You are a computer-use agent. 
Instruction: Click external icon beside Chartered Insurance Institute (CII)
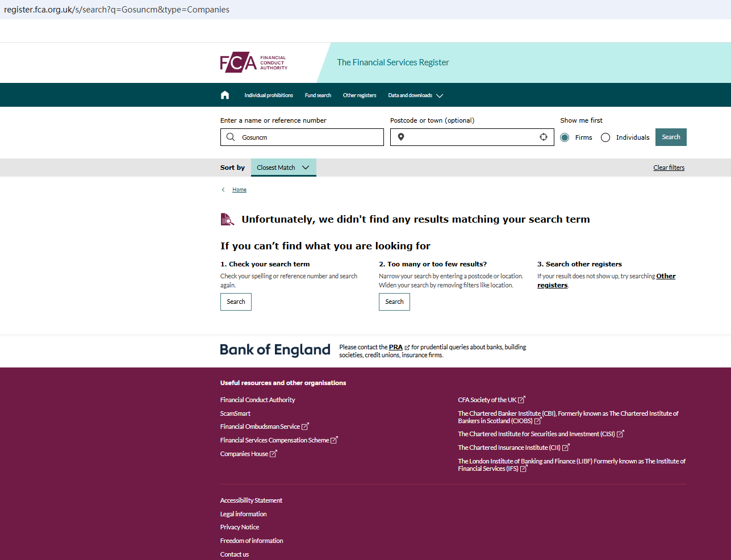566,448
